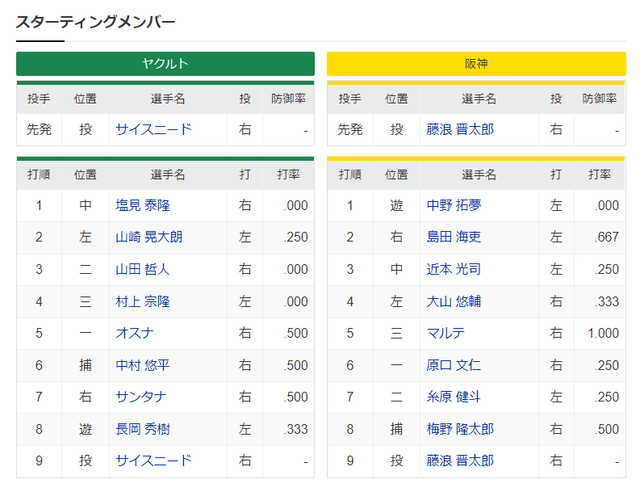Click .250 average in 近本 光司 row
The height and width of the screenshot is (492, 640).
coord(607,269)
